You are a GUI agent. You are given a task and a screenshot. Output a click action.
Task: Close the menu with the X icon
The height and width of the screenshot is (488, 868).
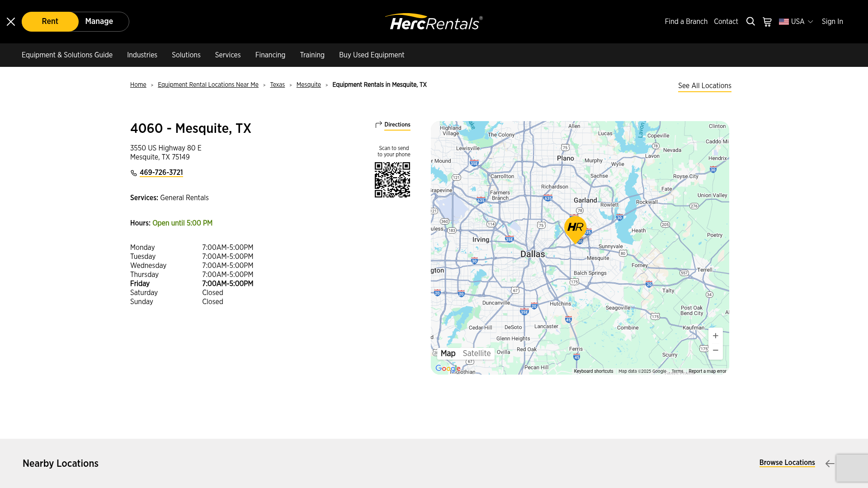tap(11, 22)
